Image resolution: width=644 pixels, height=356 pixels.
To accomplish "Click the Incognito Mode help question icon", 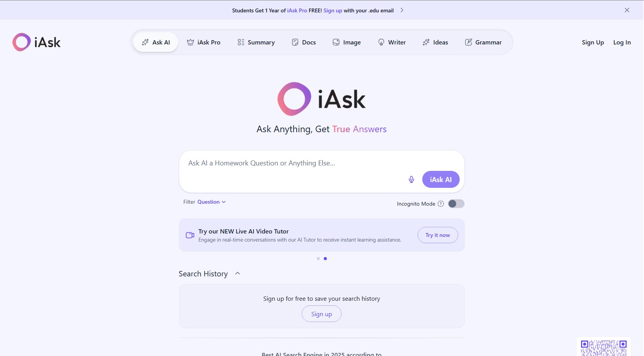I will pyautogui.click(x=441, y=204).
